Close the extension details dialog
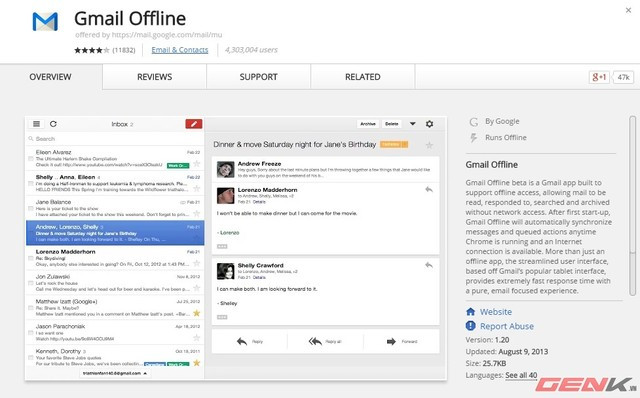Screen dimensions: 640x398 pos(628,10)
